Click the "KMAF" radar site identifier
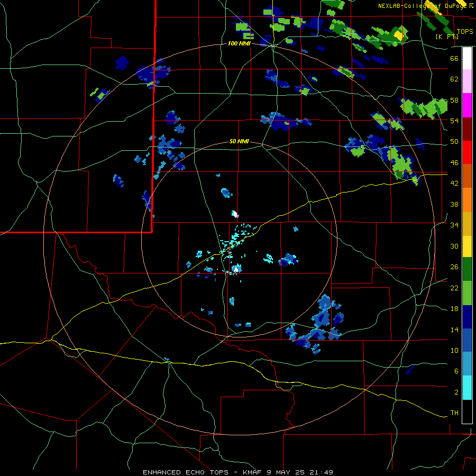 pos(252,472)
